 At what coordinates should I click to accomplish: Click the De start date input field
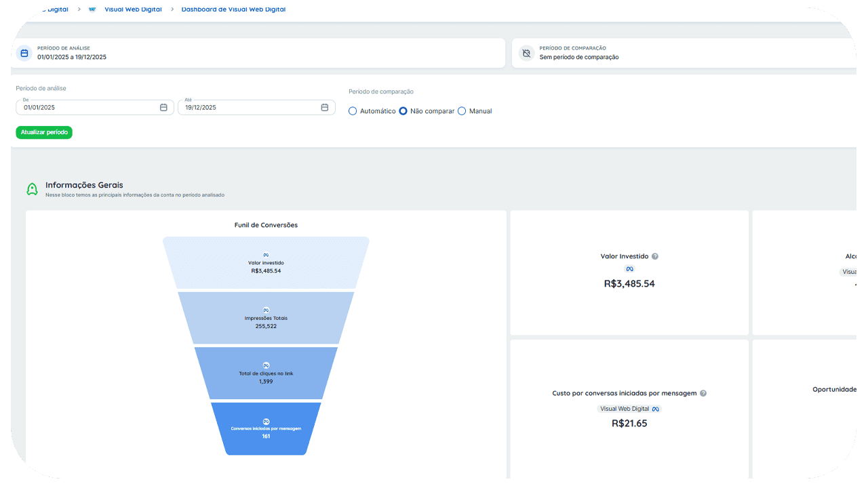tap(88, 108)
